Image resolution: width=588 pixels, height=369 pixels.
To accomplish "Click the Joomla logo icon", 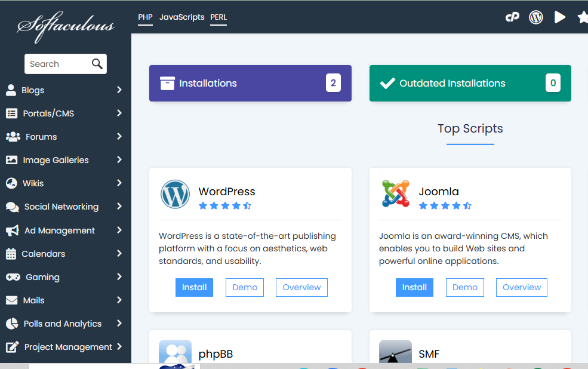I will point(395,194).
